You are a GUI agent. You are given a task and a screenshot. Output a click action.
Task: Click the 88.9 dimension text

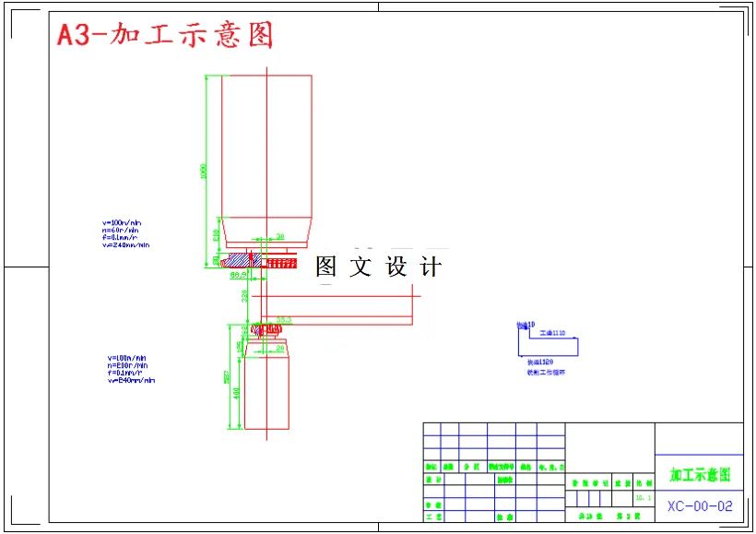point(236,275)
